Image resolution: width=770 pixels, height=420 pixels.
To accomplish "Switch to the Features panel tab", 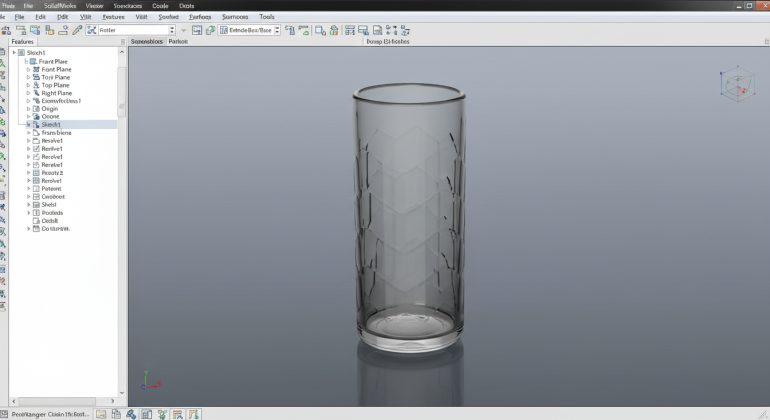I will [22, 42].
